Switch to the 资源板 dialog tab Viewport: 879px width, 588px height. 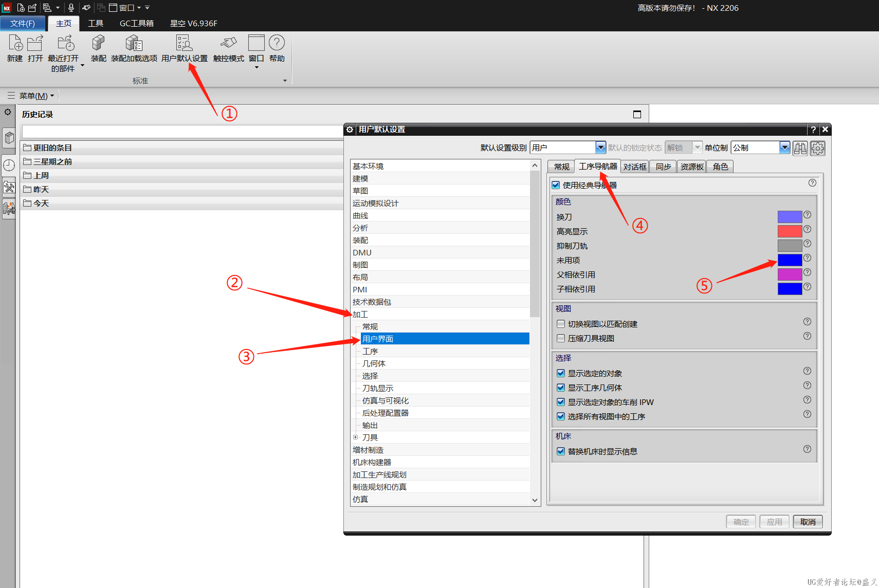(x=692, y=167)
